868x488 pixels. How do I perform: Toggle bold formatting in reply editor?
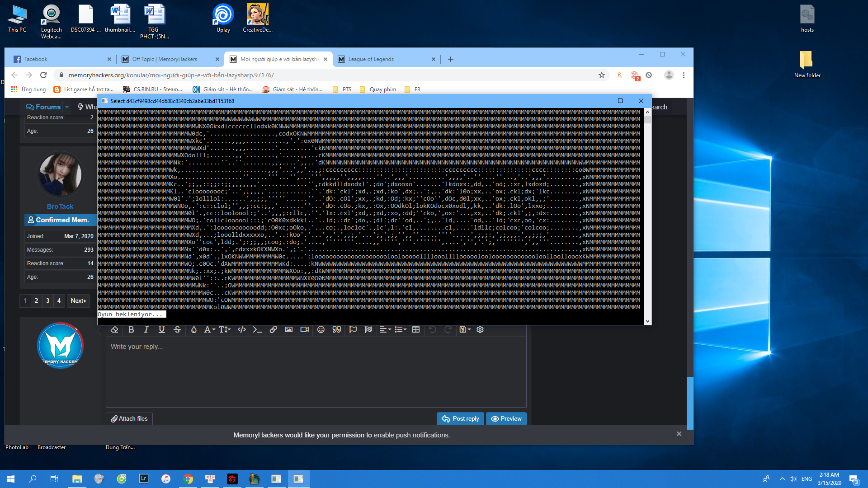pyautogui.click(x=131, y=330)
